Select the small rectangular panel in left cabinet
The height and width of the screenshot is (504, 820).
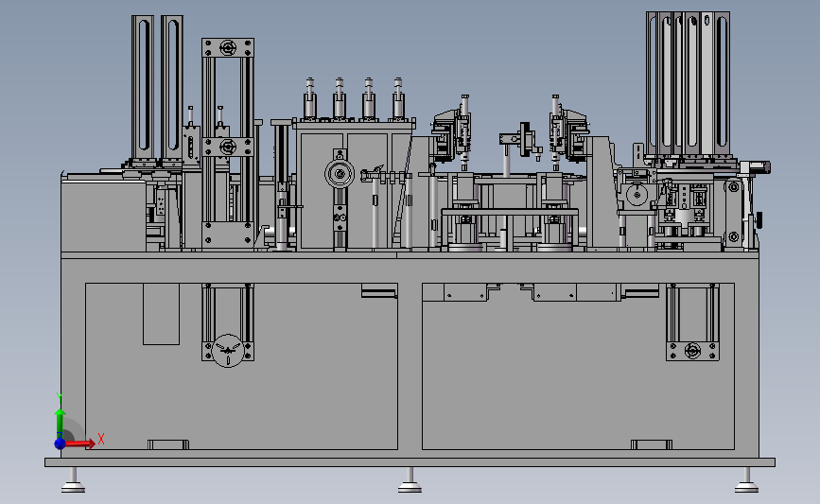[x=161, y=314]
